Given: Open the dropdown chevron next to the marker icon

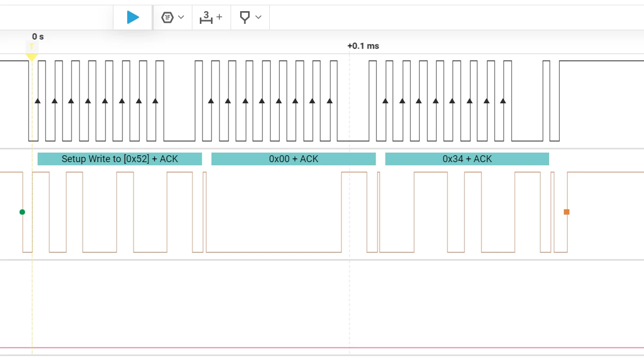Looking at the screenshot, I should click(258, 17).
